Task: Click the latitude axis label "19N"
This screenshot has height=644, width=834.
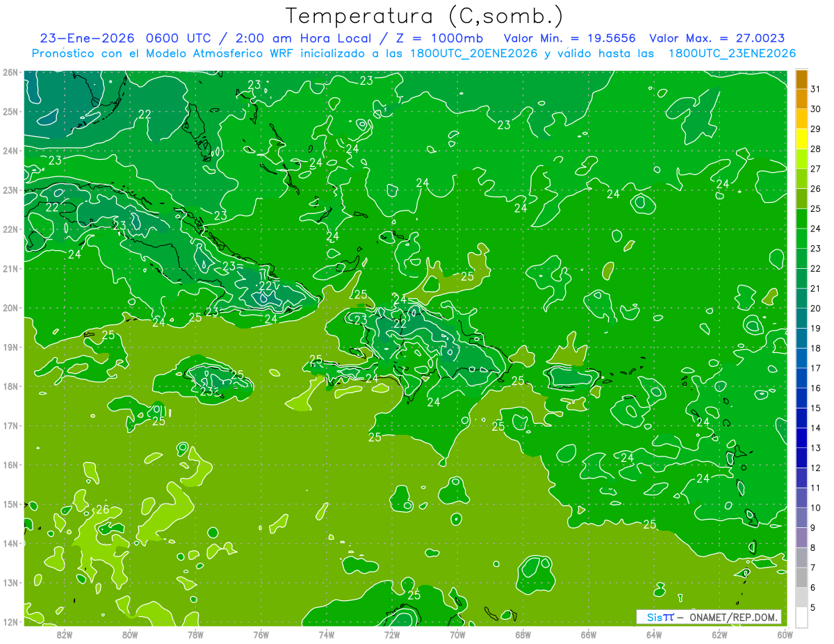Action: click(x=10, y=347)
